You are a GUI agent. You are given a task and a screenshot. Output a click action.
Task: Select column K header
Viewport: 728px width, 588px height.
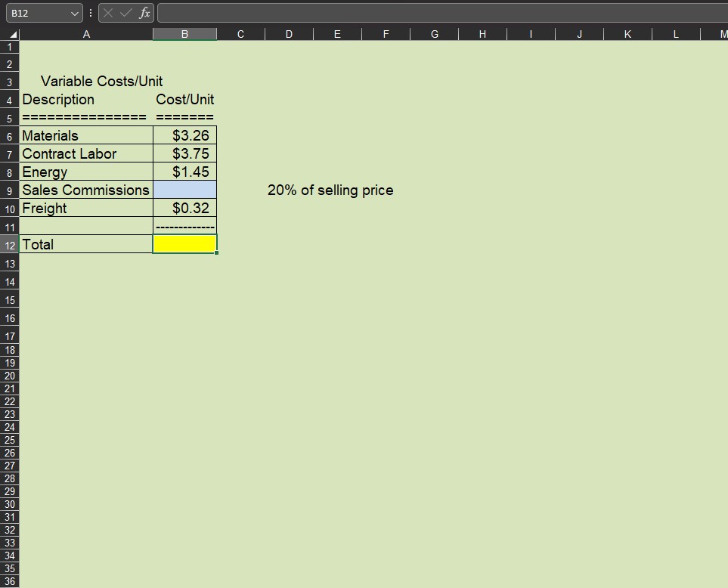627,34
